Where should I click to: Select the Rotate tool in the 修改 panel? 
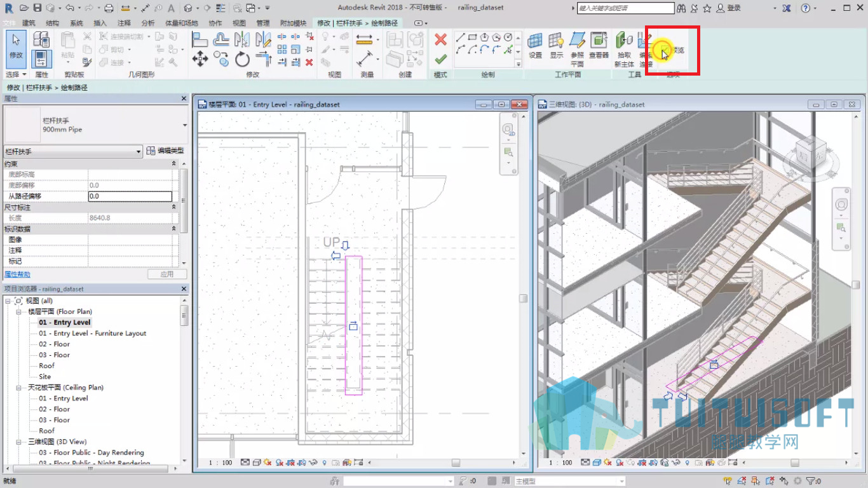(243, 60)
